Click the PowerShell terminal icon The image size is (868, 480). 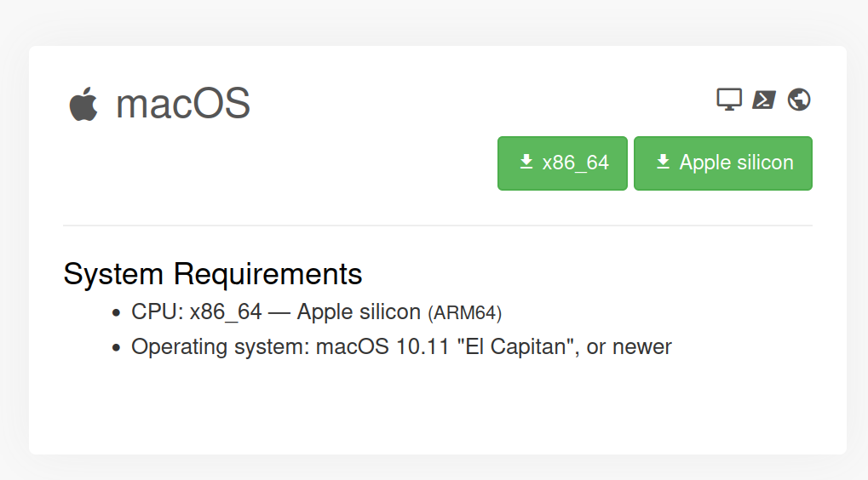(764, 100)
